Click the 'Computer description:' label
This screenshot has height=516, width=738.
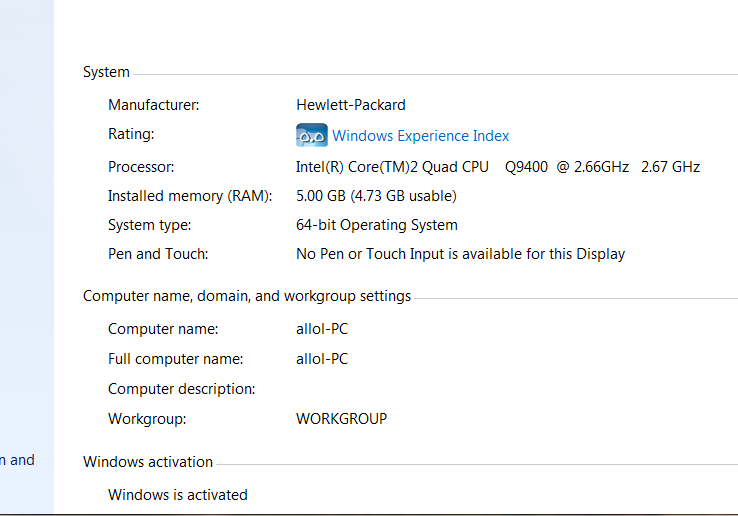pos(181,389)
